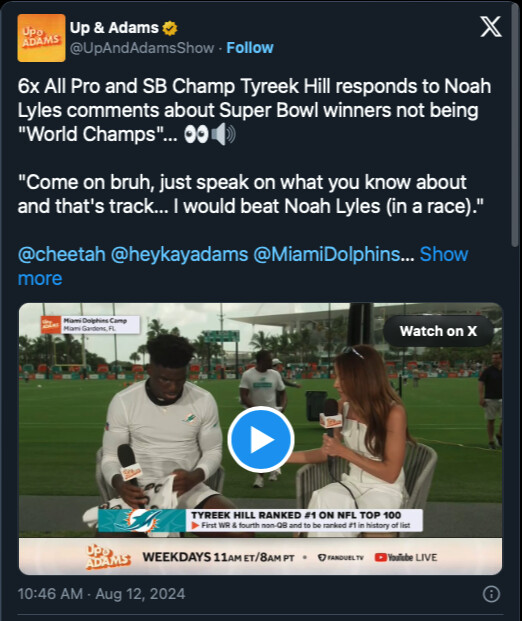
Task: Open the tweet info icon
Action: (492, 594)
